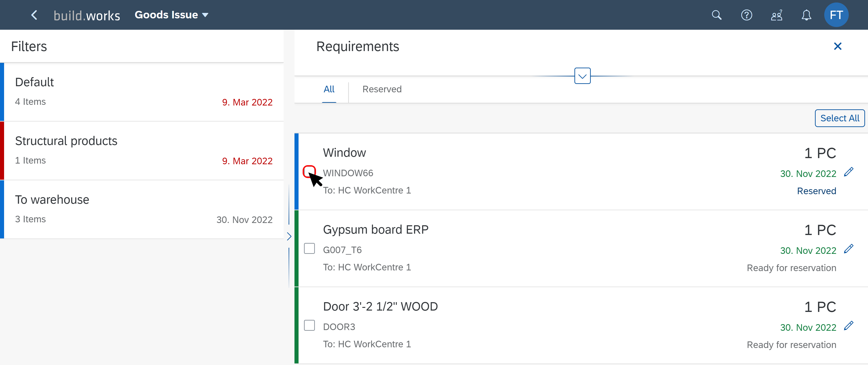Click the build.works logo
This screenshot has height=365, width=868.
[87, 15]
